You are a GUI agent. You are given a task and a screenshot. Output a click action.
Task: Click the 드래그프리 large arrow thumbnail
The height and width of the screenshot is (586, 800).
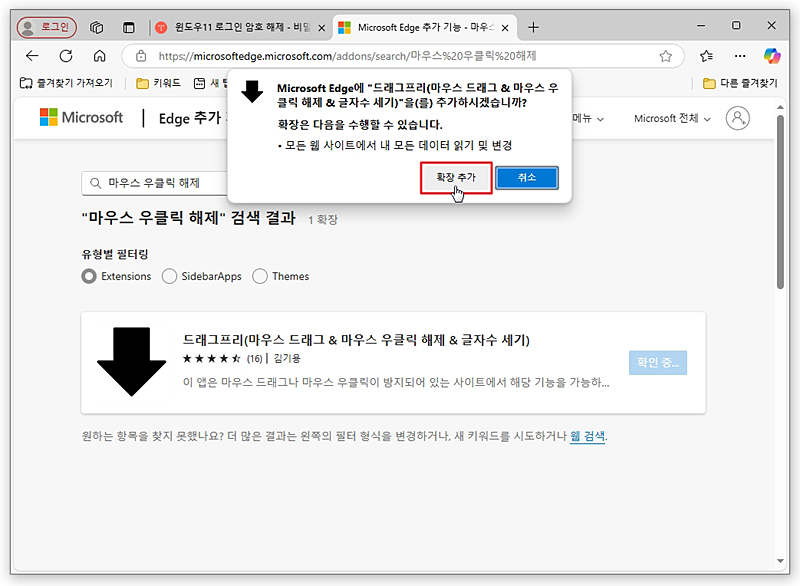pos(132,362)
